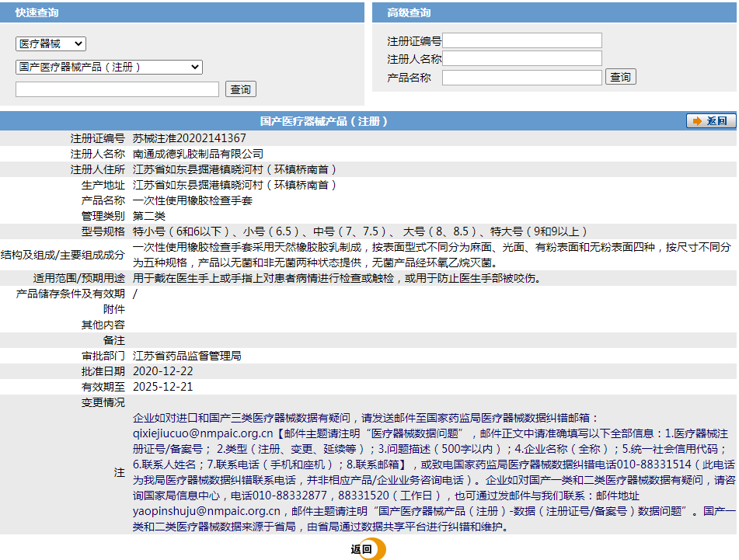Click the 注册人名称 input field
Viewport: 739px width, 560px height.
(522, 58)
